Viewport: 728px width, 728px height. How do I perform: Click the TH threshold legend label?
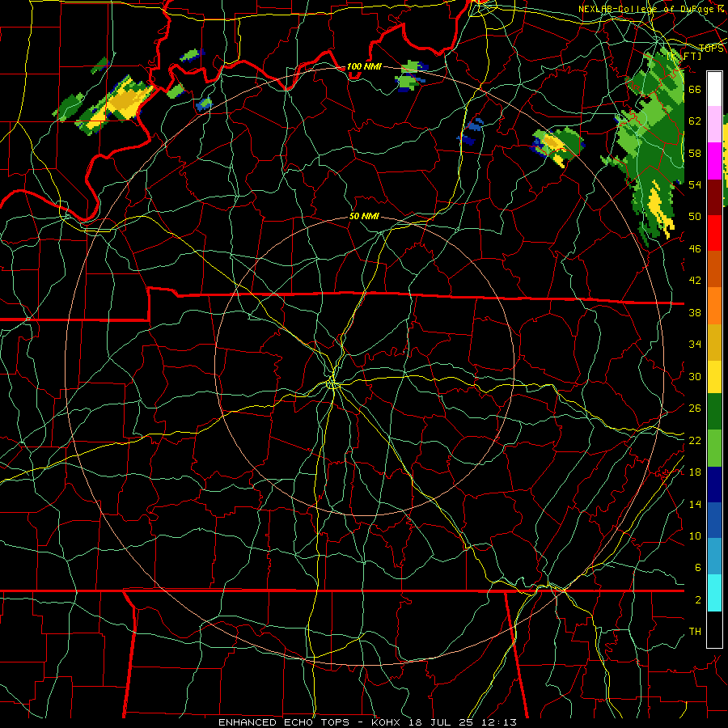tap(695, 632)
